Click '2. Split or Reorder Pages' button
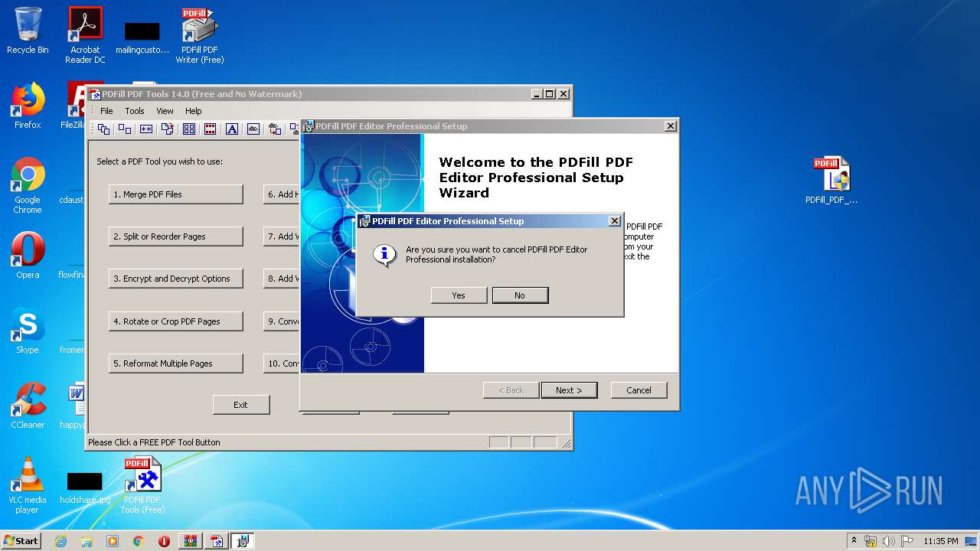Image resolution: width=980 pixels, height=551 pixels. (x=176, y=236)
